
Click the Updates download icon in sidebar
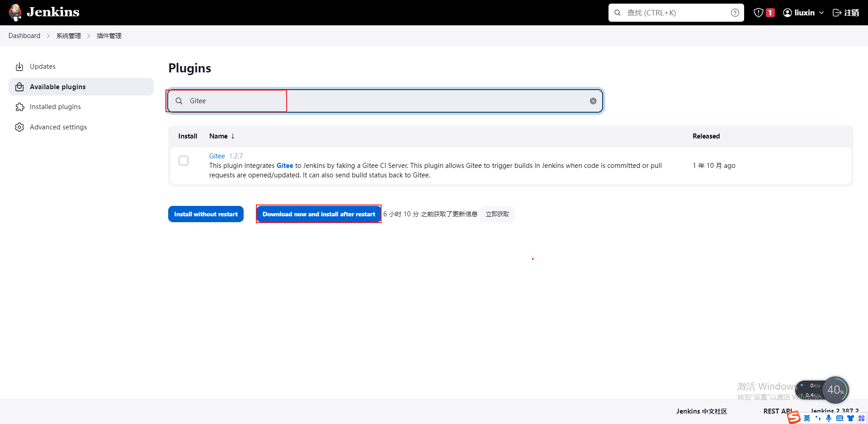(x=19, y=67)
